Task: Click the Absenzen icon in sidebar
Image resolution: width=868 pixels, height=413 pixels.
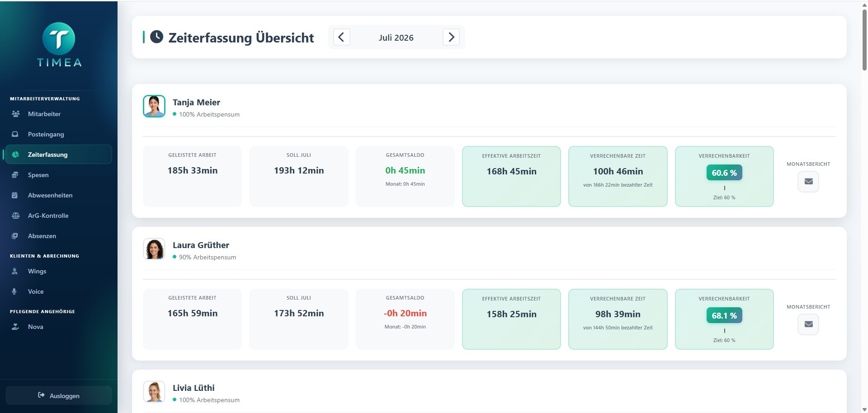Action: (15, 236)
